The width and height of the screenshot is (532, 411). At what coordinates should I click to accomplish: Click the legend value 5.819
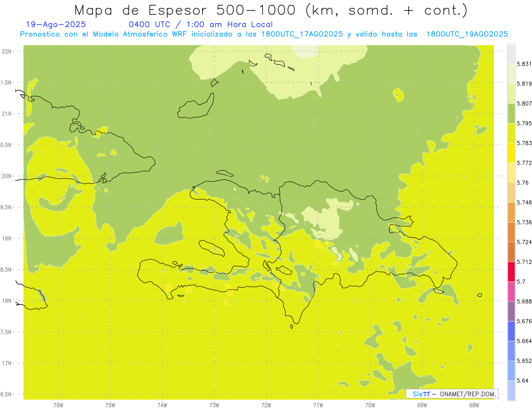tap(524, 84)
